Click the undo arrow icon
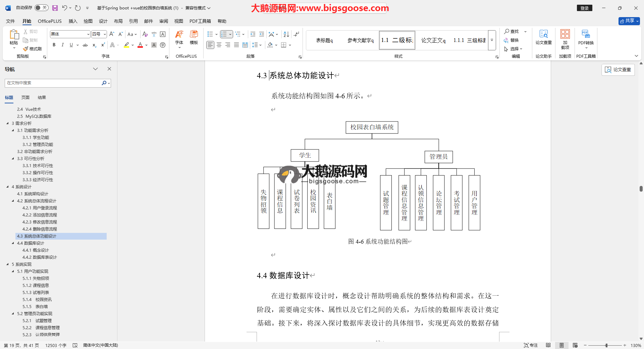Viewport: 644px width, 349px height. 64,8
